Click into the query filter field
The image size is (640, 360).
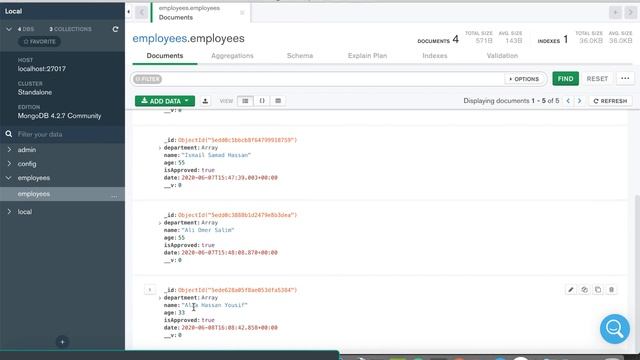click(x=333, y=79)
